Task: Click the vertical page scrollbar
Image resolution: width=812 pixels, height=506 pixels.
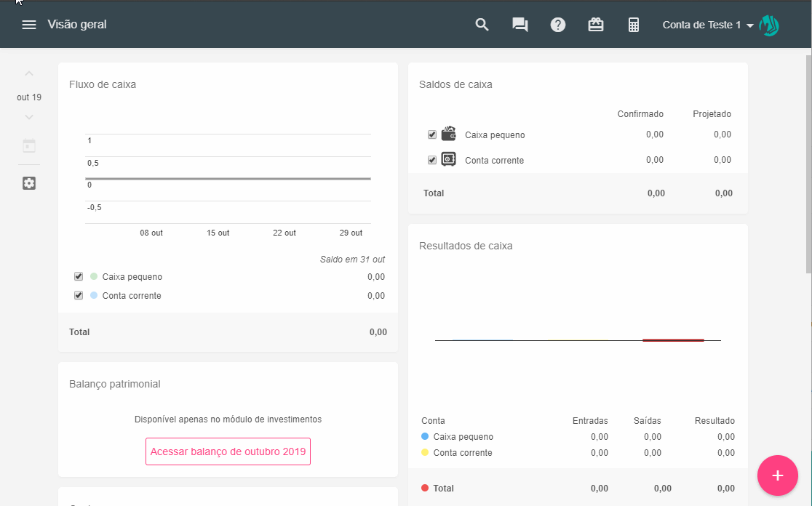Action: [808, 164]
